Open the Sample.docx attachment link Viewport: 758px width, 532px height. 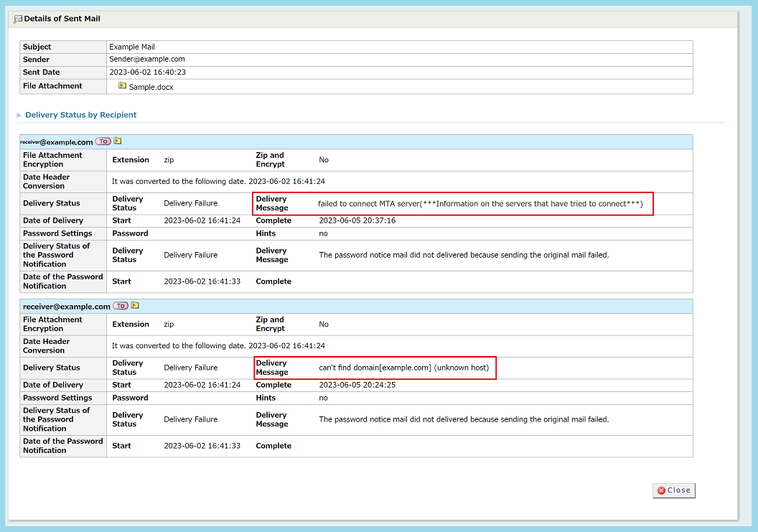point(151,87)
